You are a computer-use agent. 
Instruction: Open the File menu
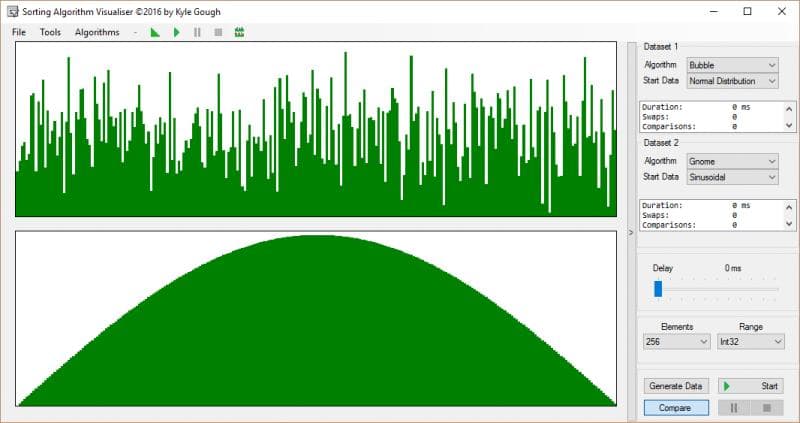[19, 32]
